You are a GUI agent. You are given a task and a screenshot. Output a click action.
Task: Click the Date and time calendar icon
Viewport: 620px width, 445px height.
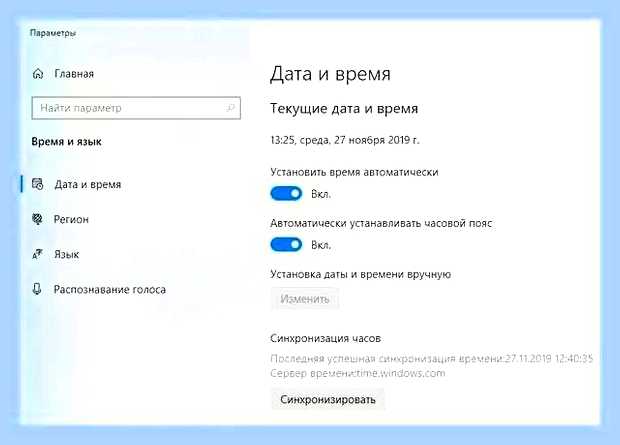38,184
